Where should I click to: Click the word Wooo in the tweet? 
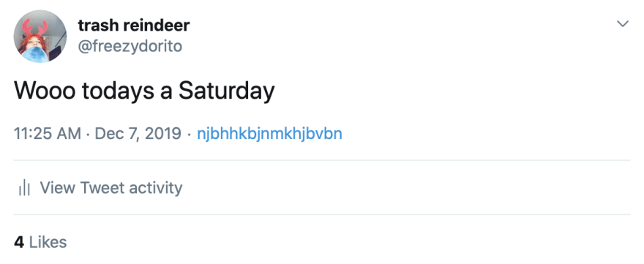(45, 91)
